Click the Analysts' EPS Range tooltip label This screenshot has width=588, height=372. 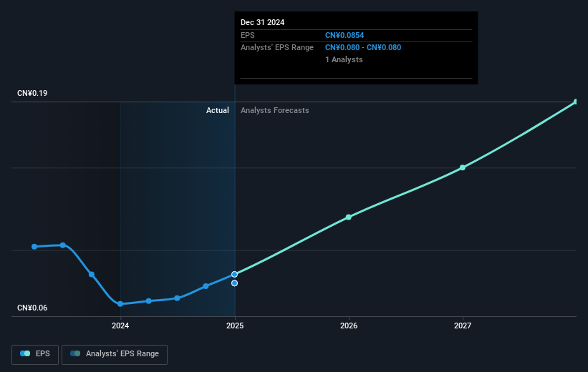coord(277,47)
